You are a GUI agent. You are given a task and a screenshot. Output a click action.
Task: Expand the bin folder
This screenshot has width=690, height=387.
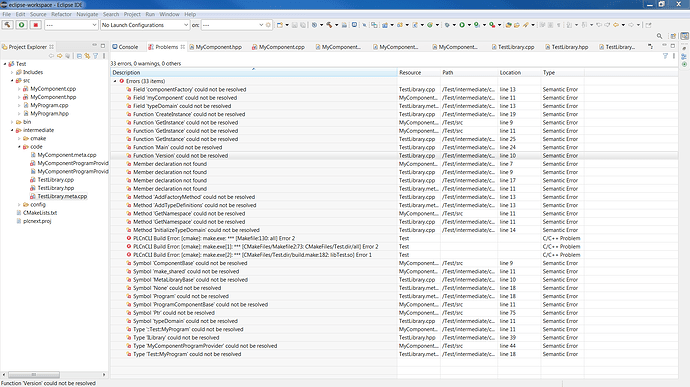12,122
